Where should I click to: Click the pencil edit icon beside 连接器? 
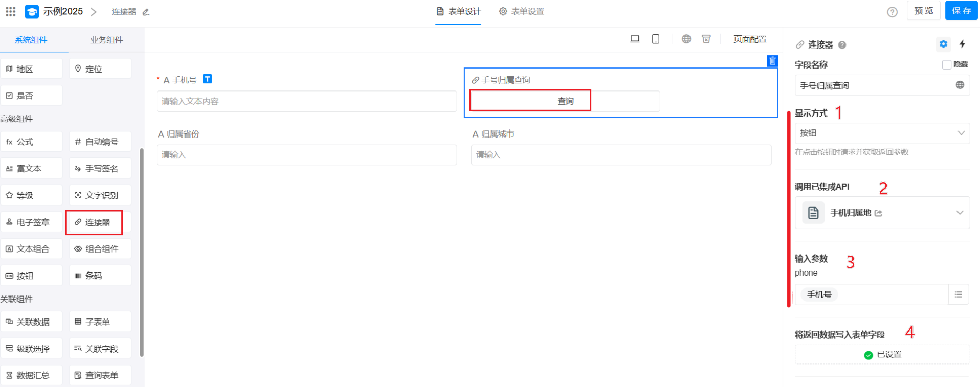146,12
